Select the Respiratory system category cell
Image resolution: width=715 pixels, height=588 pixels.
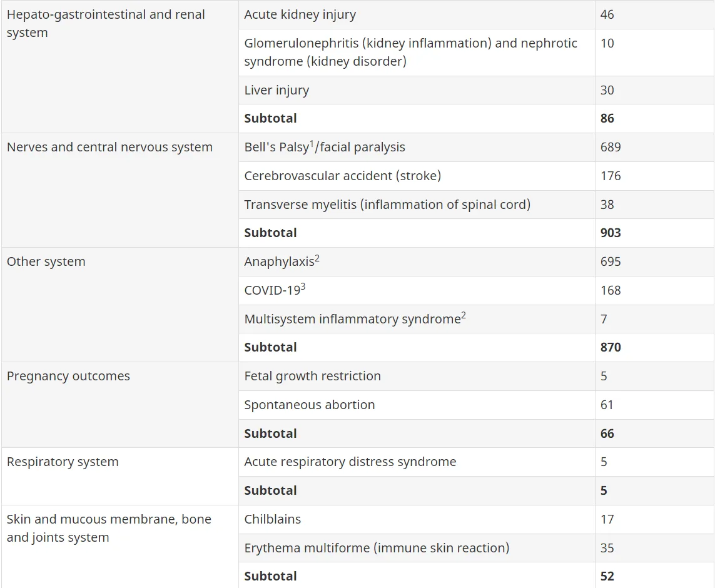tap(120, 476)
